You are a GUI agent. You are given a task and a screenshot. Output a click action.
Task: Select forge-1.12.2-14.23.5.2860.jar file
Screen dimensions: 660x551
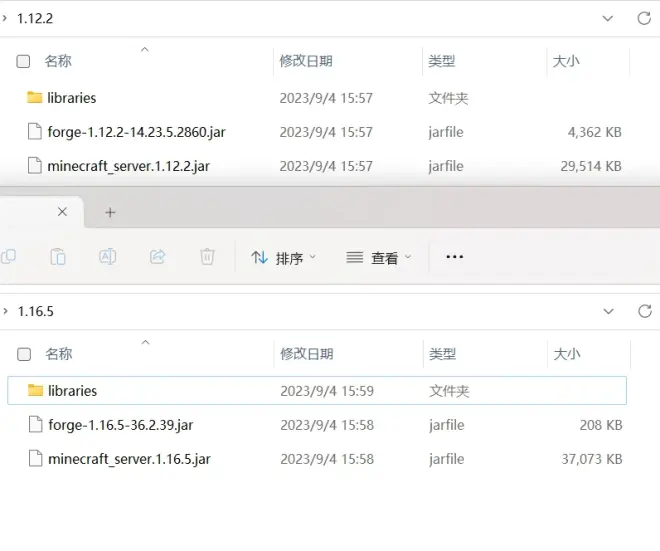pos(317,132)
